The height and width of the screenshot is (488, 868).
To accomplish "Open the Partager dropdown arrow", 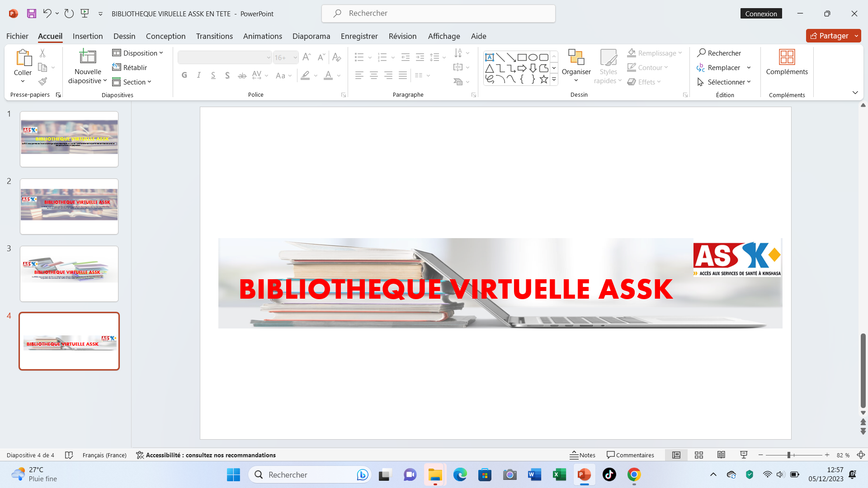I will tap(856, 36).
